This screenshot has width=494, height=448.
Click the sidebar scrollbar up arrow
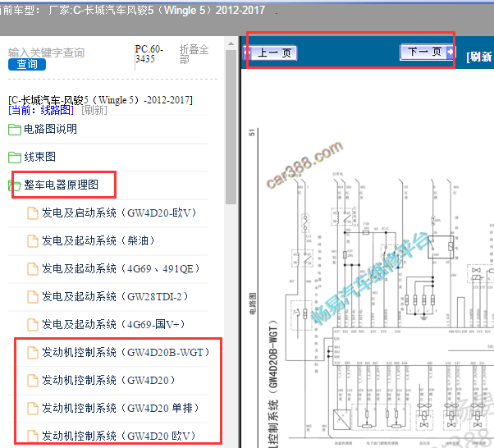click(x=231, y=43)
